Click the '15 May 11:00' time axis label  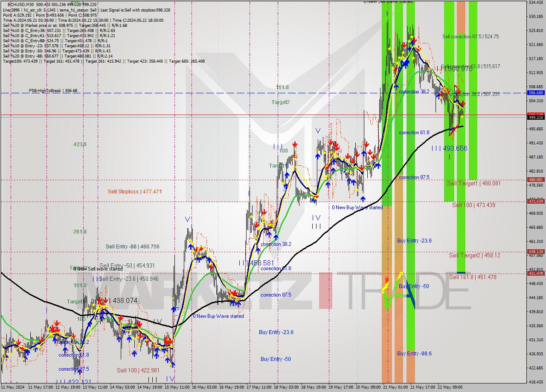tap(177, 387)
